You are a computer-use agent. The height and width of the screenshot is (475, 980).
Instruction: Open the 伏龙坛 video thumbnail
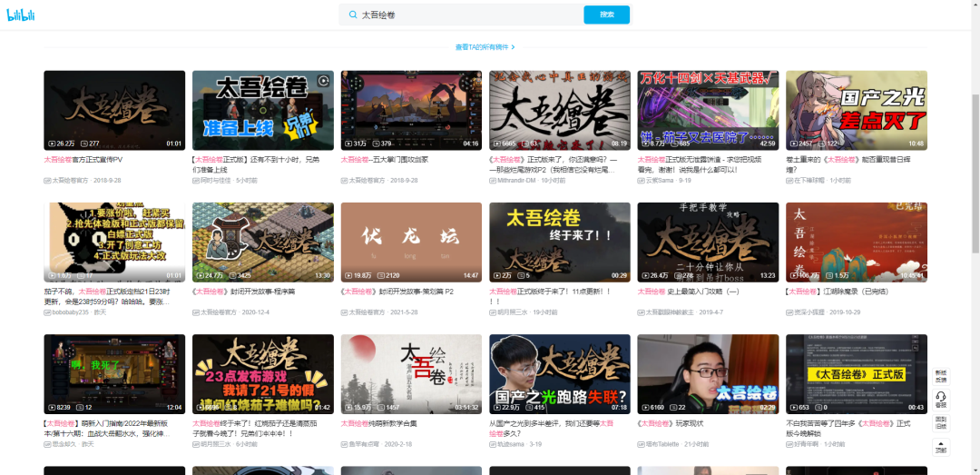[x=411, y=242]
